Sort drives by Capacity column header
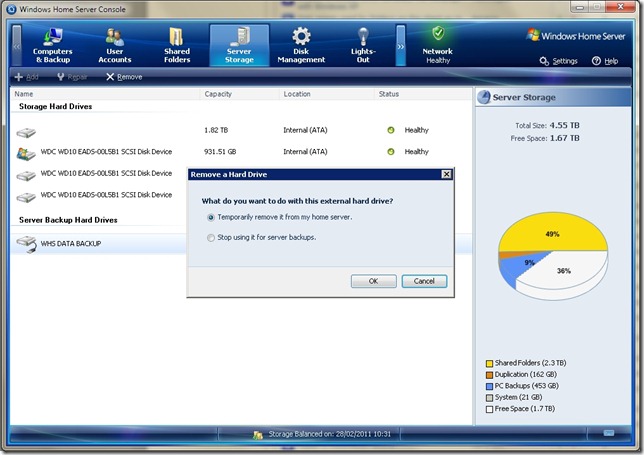Image resolution: width=644 pixels, height=455 pixels. coord(218,94)
